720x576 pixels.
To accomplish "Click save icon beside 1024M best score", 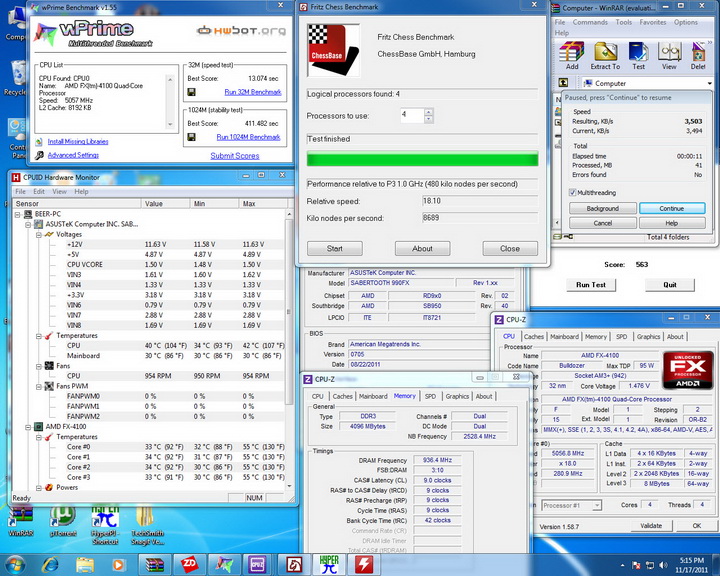I will pyautogui.click(x=191, y=137).
